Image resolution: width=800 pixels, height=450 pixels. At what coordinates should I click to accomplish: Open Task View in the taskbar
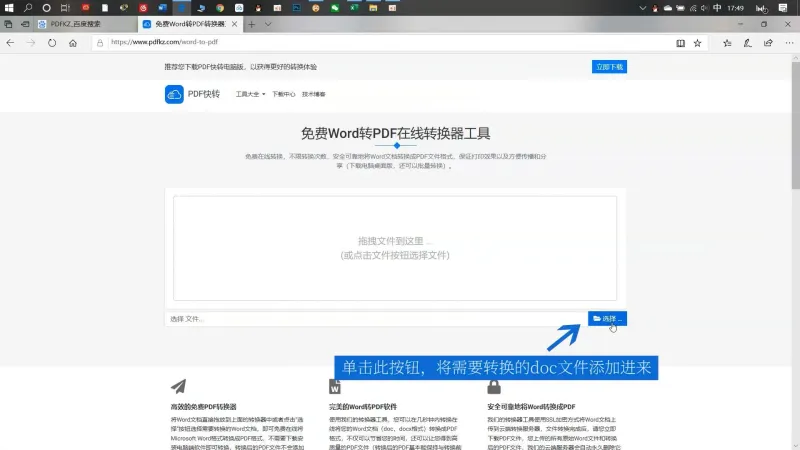tap(65, 8)
